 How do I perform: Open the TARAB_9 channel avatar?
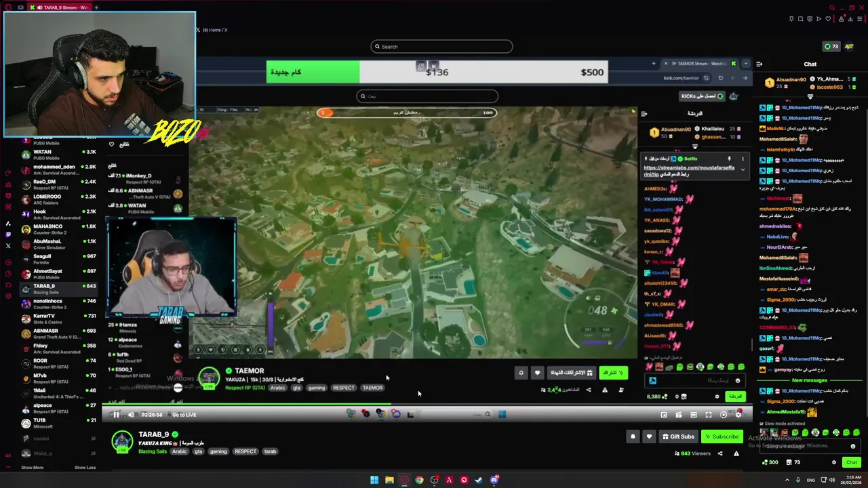click(x=122, y=441)
